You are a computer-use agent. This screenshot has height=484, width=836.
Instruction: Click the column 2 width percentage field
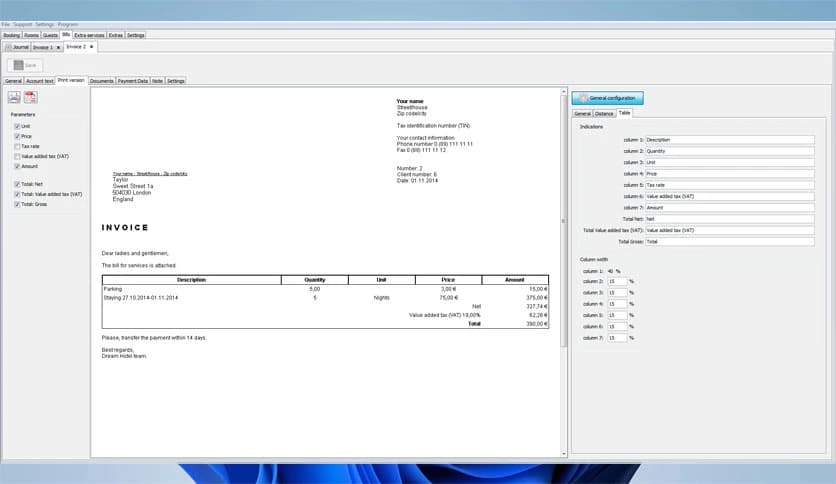(618, 282)
